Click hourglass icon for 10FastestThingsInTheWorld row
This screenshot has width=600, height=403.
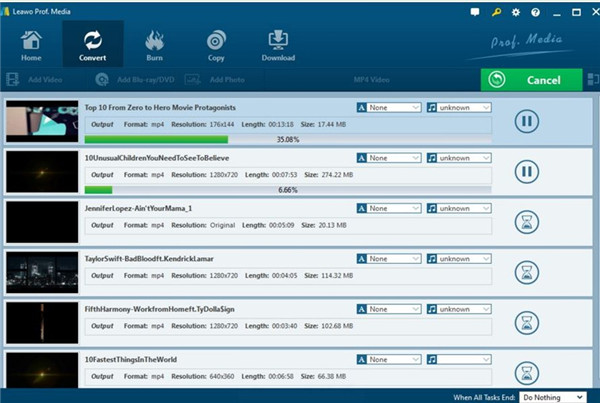coord(527,373)
